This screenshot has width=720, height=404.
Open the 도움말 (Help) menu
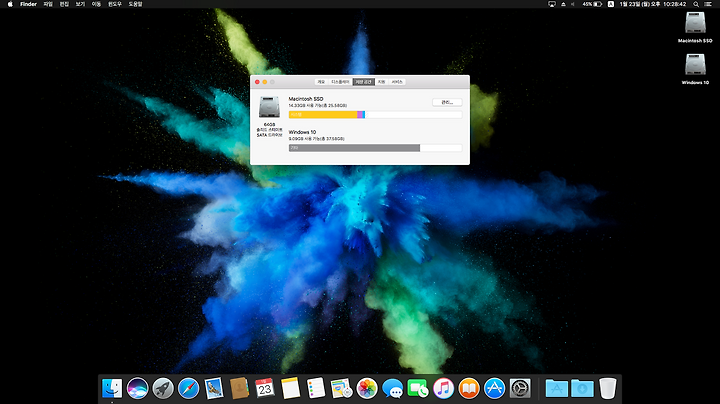pyautogui.click(x=135, y=4)
